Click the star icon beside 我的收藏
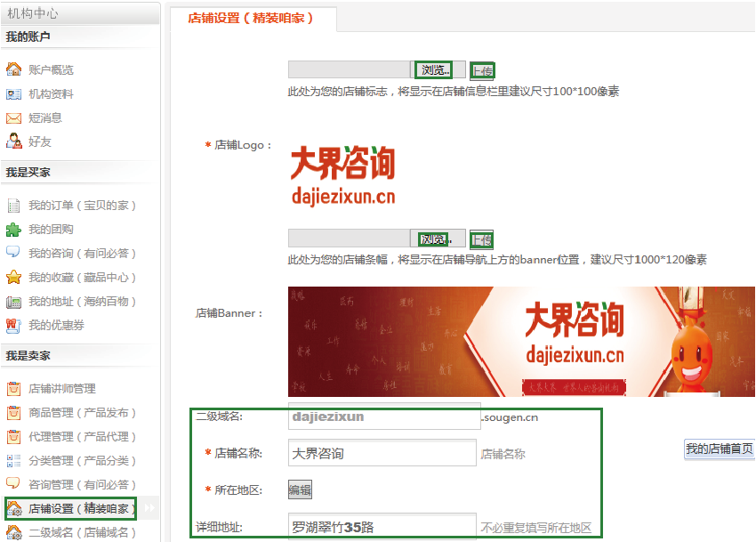756x542 pixels. click(x=13, y=277)
